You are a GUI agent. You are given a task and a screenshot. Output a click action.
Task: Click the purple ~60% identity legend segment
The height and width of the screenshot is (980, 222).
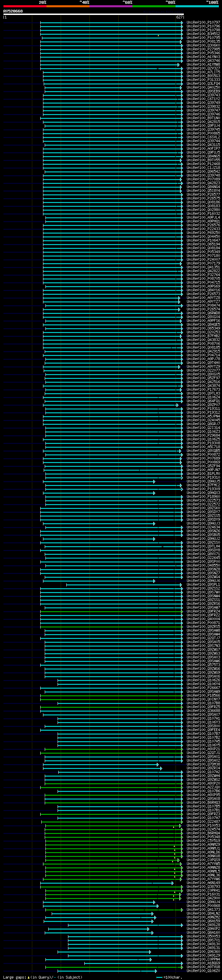[111, 6]
